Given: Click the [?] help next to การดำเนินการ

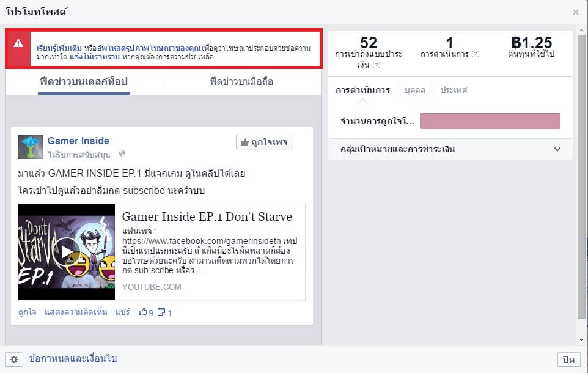Looking at the screenshot, I should tap(476, 54).
